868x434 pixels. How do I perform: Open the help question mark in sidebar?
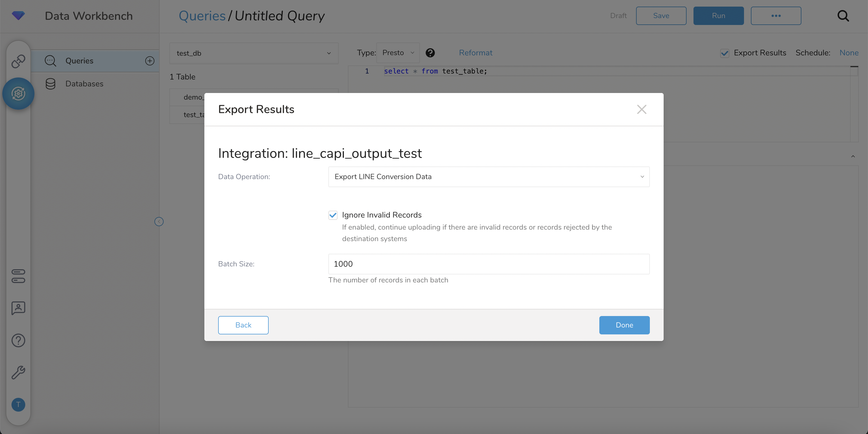tap(18, 340)
